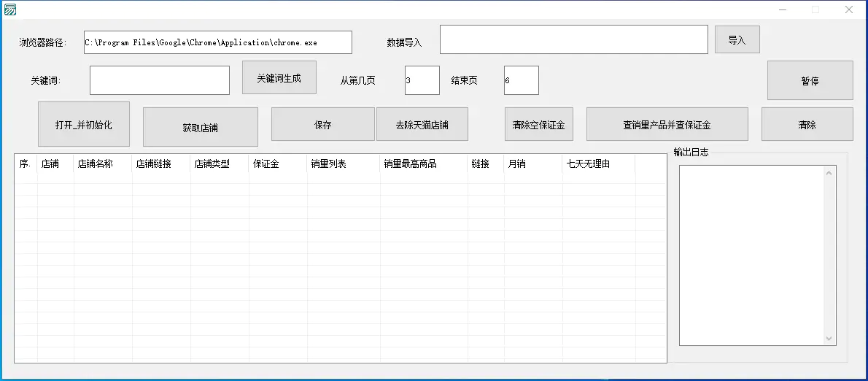Viewport: 868px width, 381px height.
Task: Click the 从第几页 start page field
Action: point(422,80)
